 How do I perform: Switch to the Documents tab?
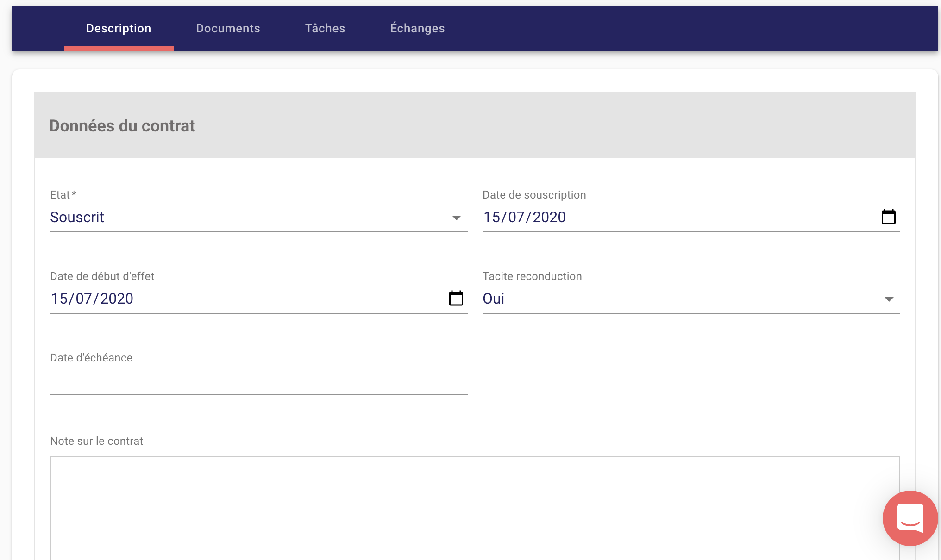point(228,28)
